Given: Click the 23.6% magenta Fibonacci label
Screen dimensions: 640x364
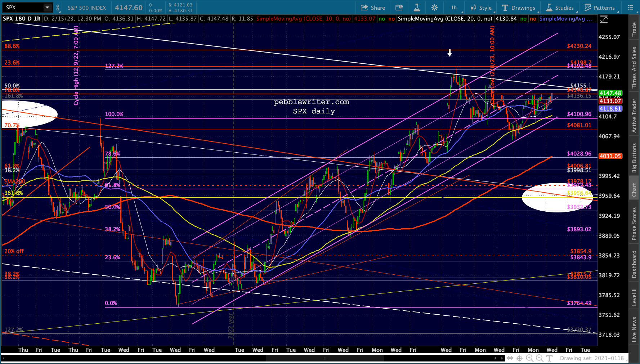Looking at the screenshot, I should click(113, 257).
